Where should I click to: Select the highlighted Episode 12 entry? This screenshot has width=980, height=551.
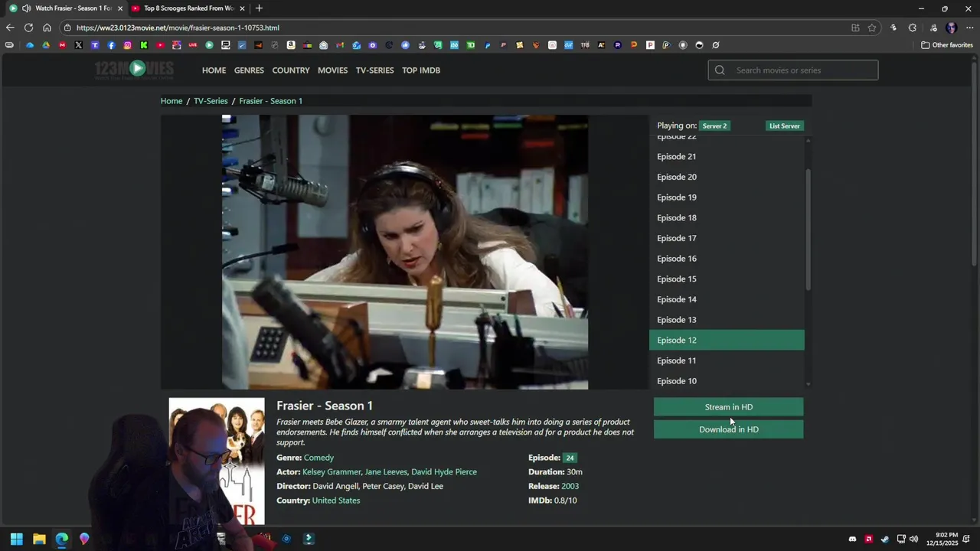(727, 341)
